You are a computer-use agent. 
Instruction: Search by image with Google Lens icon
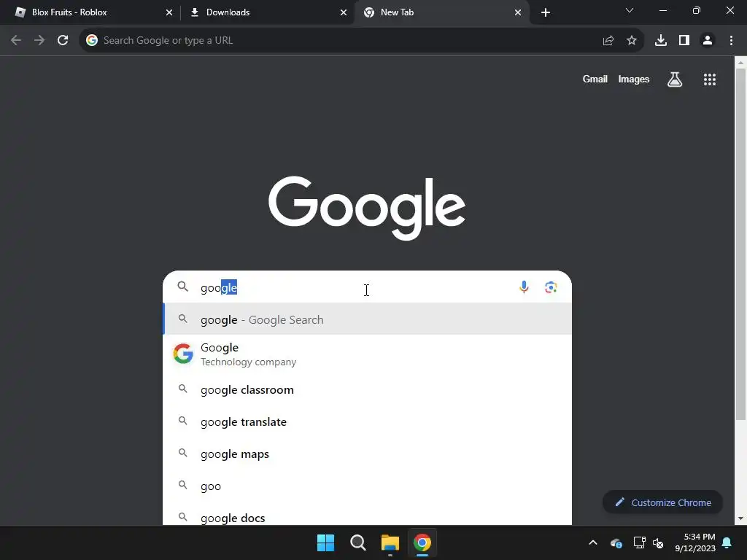click(551, 287)
